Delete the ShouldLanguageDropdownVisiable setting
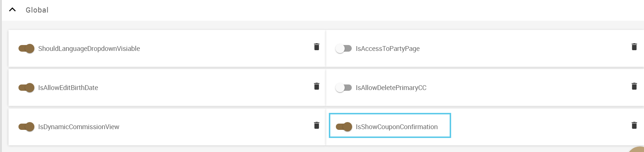644x152 pixels. (317, 47)
